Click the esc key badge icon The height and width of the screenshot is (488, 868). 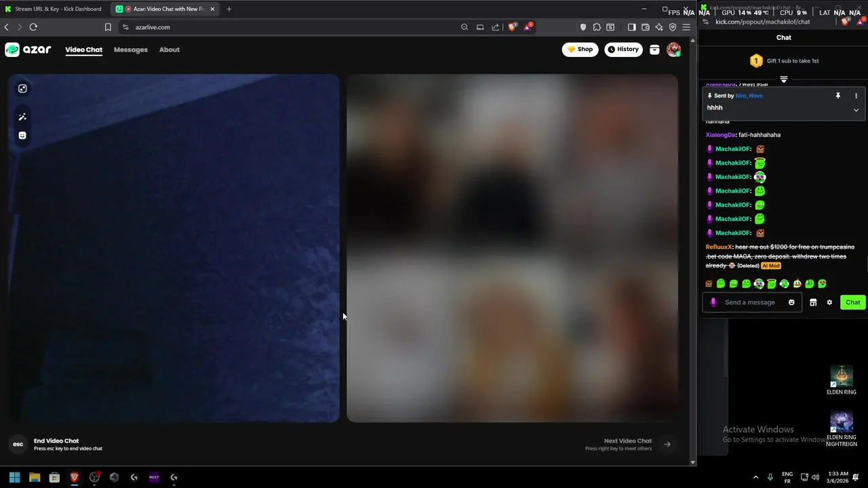point(18,445)
